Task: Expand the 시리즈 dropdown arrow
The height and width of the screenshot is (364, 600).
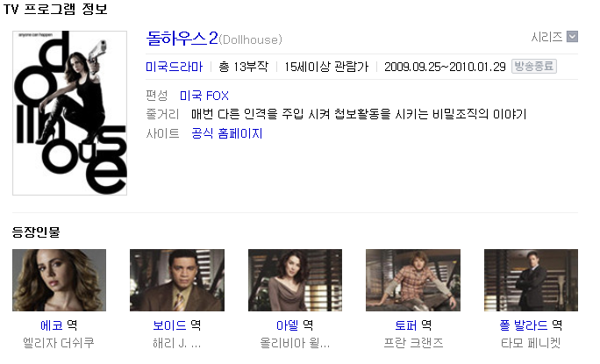Action: 572,37
